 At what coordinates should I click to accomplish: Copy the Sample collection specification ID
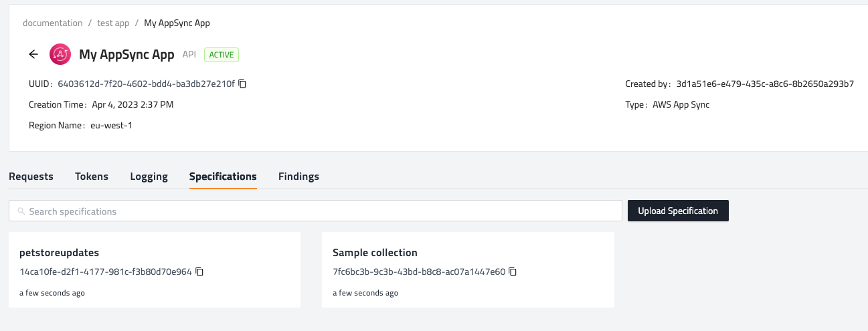point(513,271)
